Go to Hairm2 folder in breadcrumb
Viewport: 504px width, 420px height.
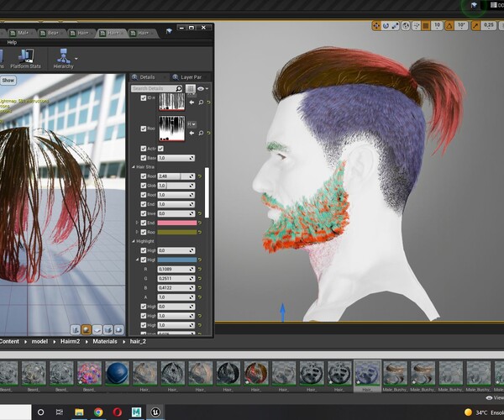click(x=70, y=341)
